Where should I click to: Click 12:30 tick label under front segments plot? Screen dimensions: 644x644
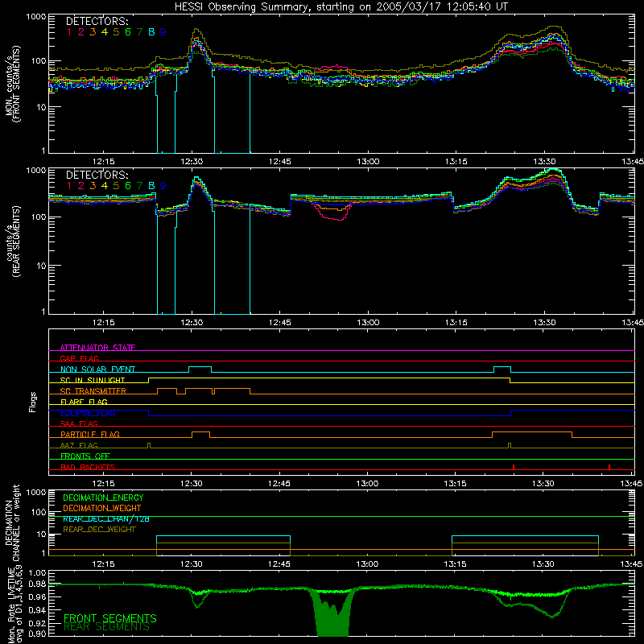pyautogui.click(x=192, y=162)
